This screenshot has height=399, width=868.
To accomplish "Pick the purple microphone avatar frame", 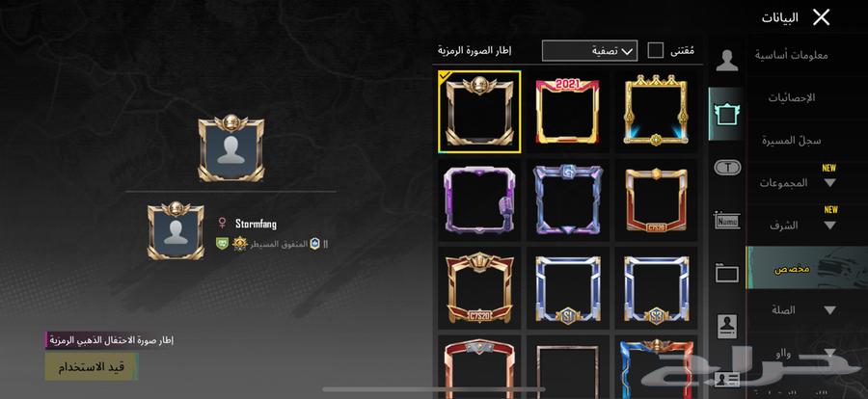I will [480, 199].
